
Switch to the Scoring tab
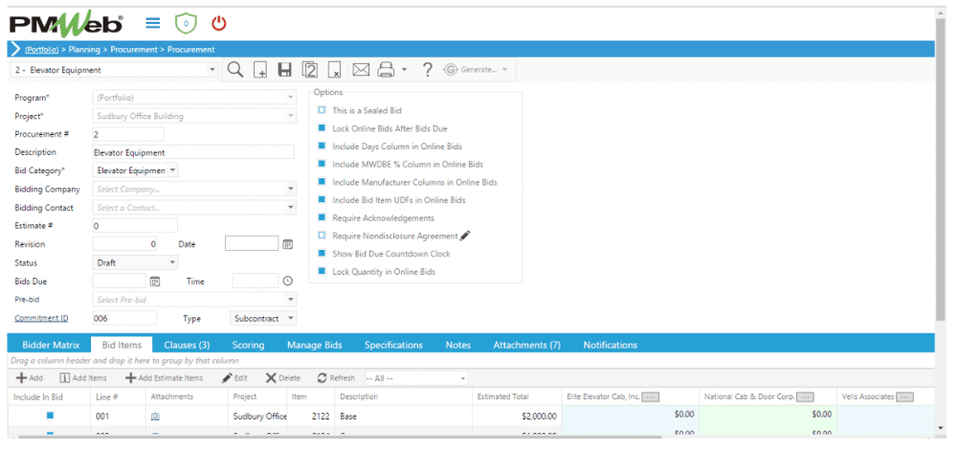(248, 345)
